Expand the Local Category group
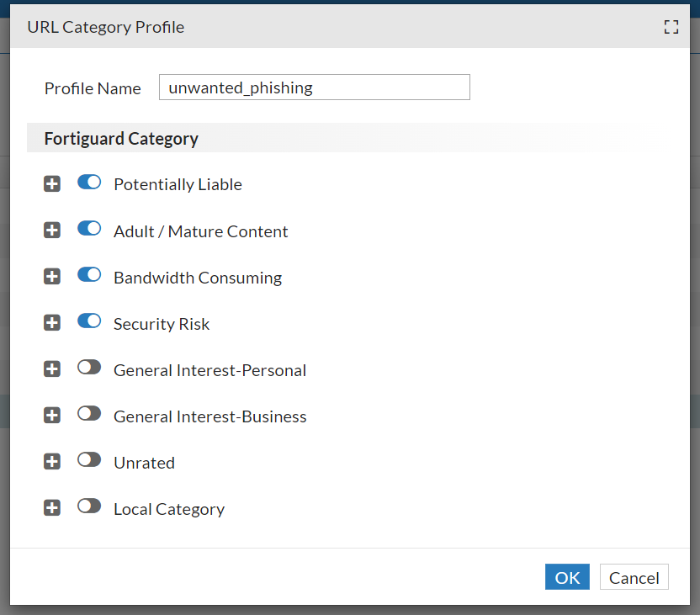The width and height of the screenshot is (700, 615). click(x=52, y=508)
